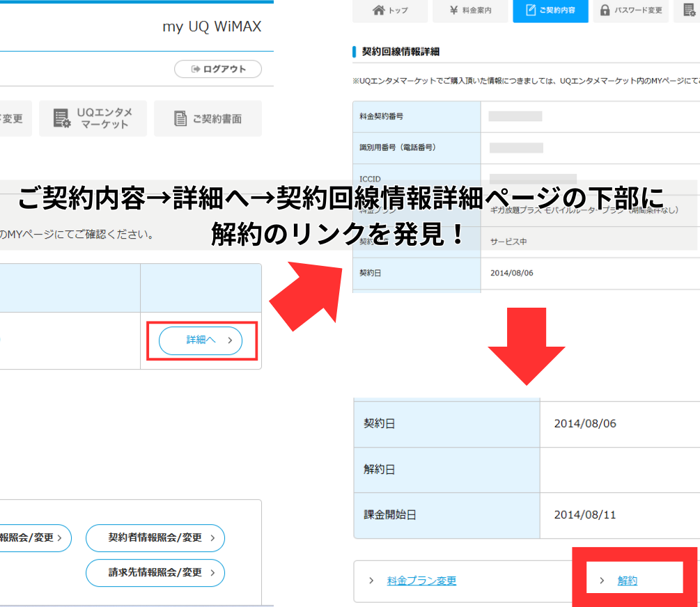Follow the 料金プラン変更 link
Image resolution: width=700 pixels, height=607 pixels.
point(421,581)
